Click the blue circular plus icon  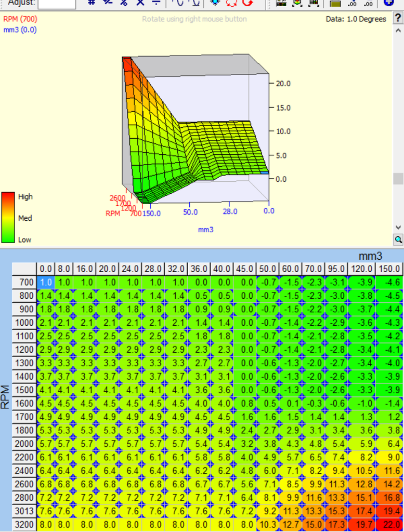coord(388,3)
